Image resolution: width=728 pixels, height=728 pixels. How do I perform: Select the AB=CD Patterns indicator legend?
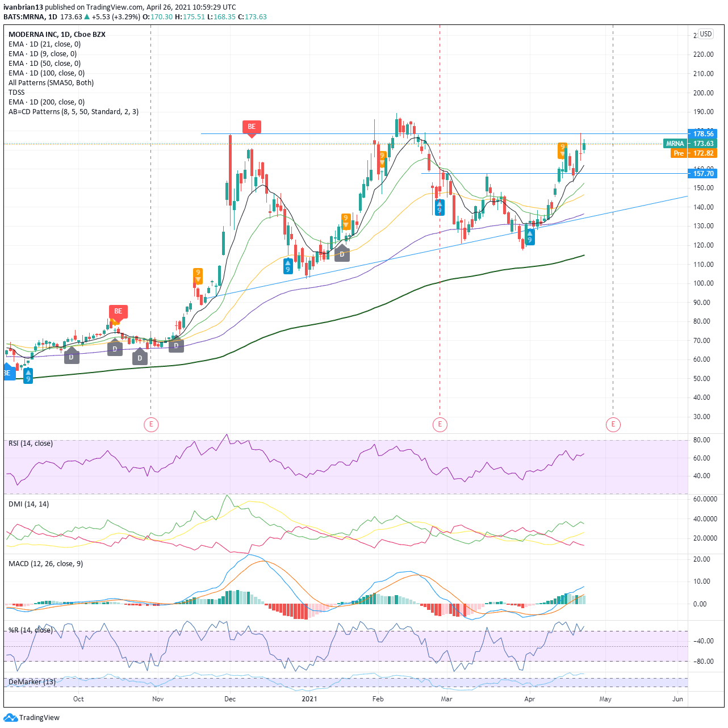pyautogui.click(x=73, y=112)
